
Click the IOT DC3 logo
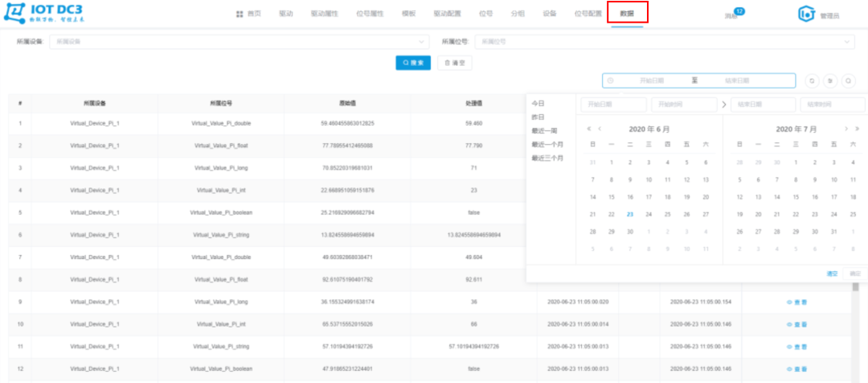pyautogui.click(x=44, y=14)
